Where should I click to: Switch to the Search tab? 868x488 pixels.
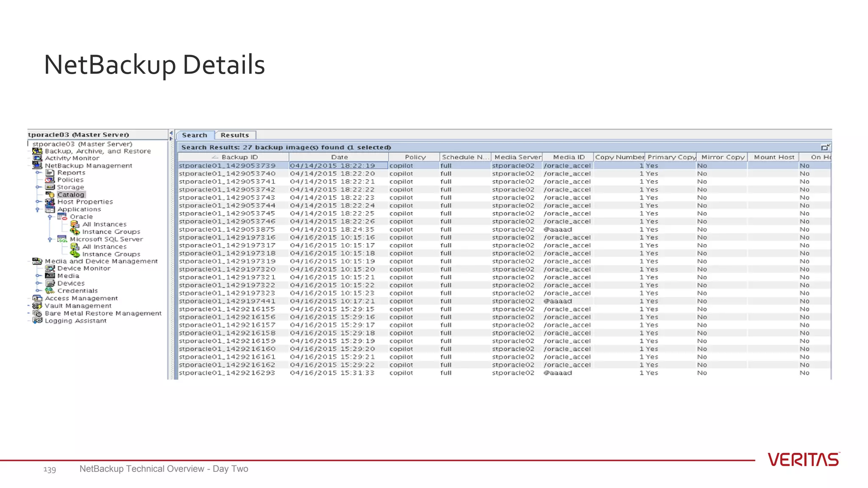click(x=195, y=135)
